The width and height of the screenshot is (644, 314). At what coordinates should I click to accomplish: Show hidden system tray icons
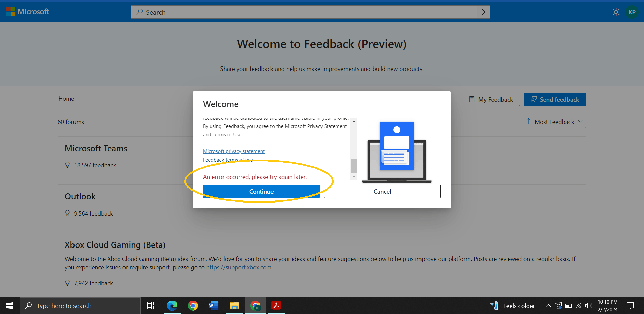click(548, 306)
